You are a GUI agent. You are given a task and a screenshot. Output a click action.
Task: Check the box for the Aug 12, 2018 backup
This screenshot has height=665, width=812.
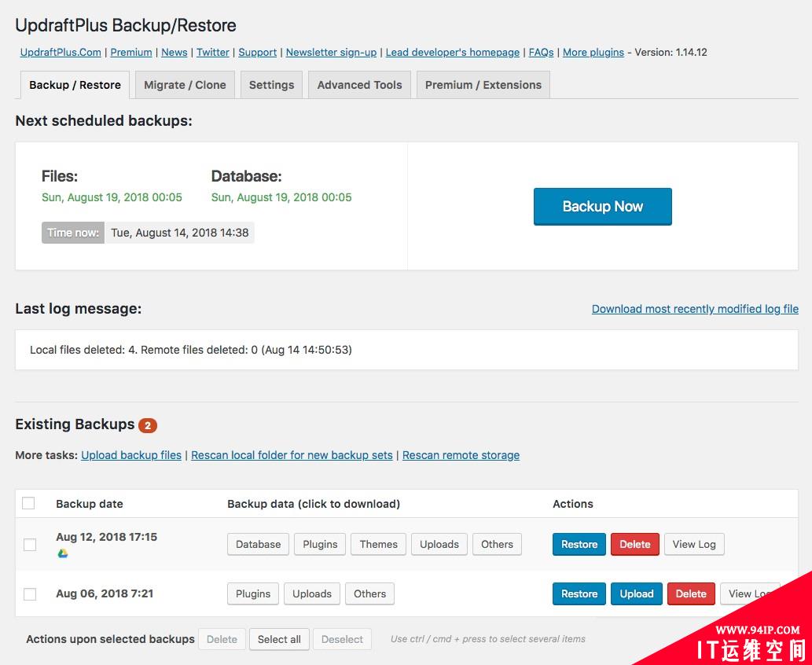(30, 544)
